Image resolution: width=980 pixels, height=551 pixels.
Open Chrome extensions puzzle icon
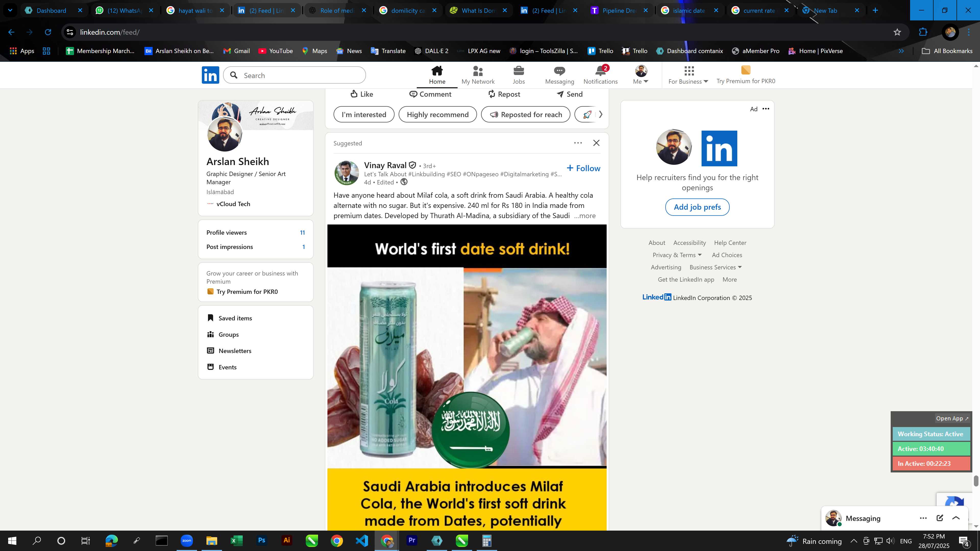coord(923,32)
